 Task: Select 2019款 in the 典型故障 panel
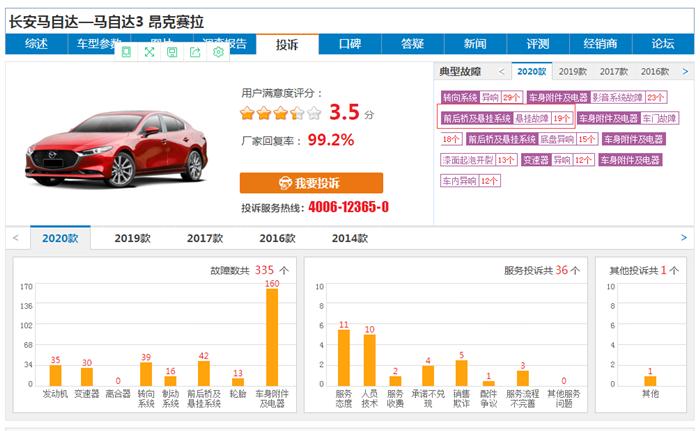tap(573, 71)
